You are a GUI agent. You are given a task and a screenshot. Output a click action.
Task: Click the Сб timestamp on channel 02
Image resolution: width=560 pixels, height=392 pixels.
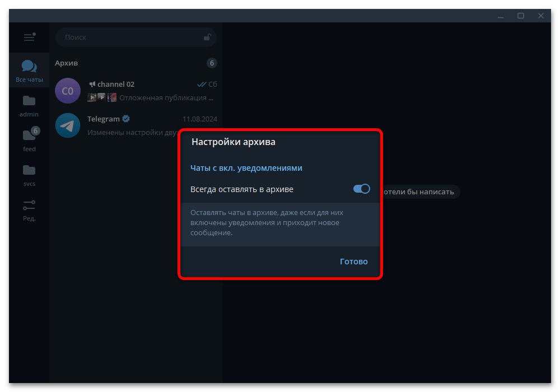pyautogui.click(x=212, y=84)
